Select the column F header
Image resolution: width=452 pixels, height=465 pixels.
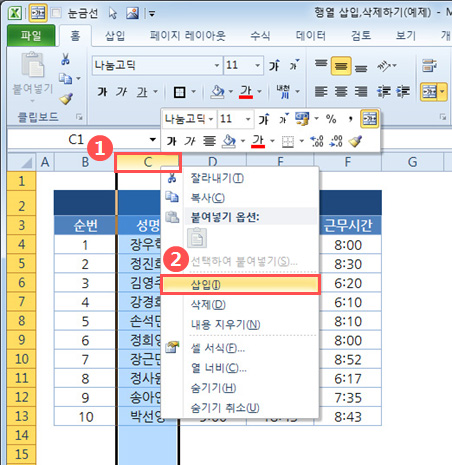(x=348, y=162)
